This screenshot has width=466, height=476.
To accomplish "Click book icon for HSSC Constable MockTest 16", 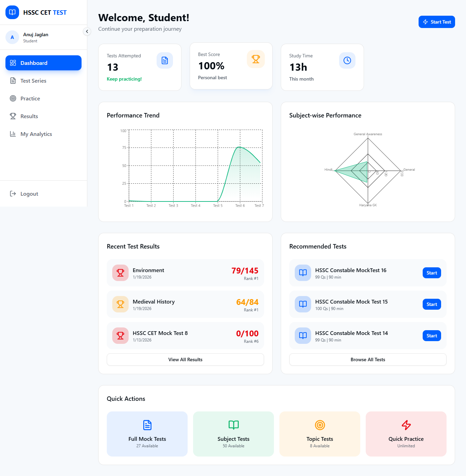I will [303, 273].
